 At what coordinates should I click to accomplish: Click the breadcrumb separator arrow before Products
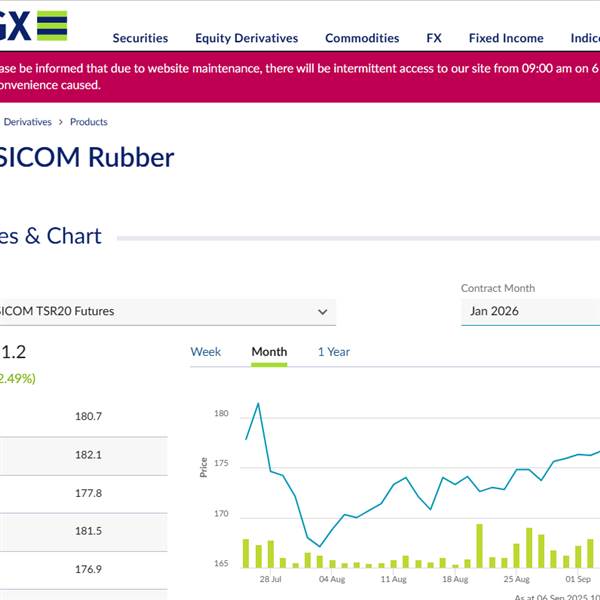click(x=60, y=122)
